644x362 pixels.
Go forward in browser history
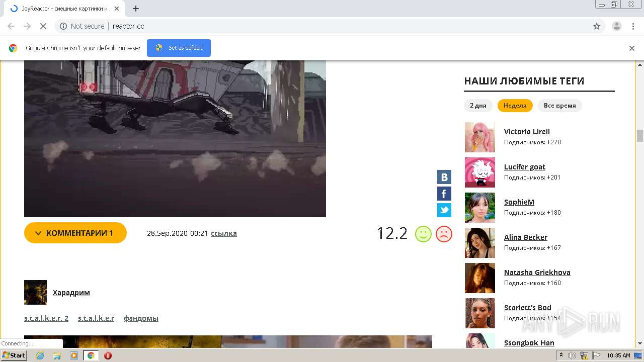pos(27,26)
